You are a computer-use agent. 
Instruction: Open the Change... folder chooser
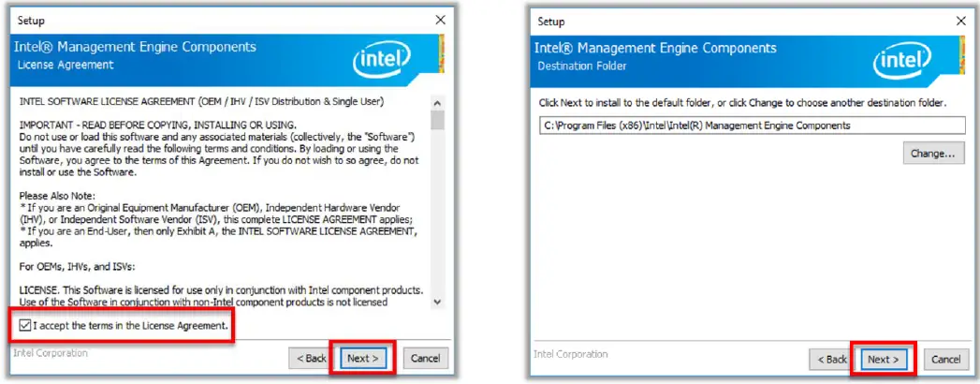tap(933, 154)
